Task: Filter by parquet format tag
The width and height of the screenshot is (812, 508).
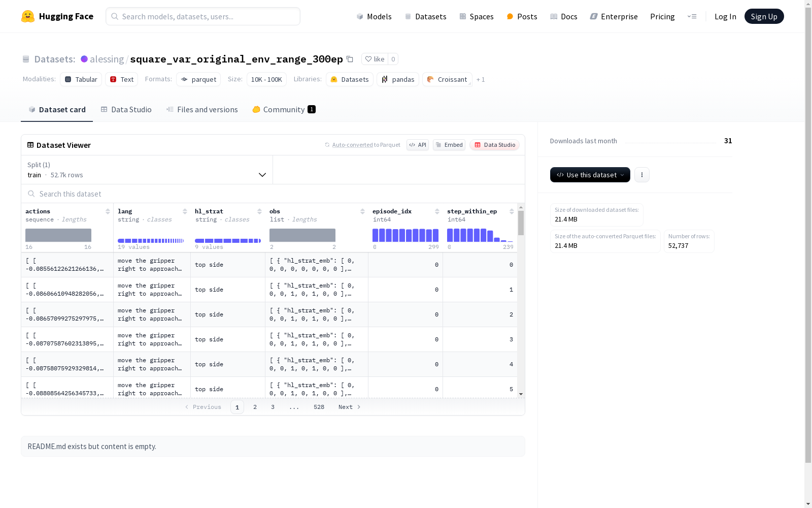Action: [x=198, y=79]
